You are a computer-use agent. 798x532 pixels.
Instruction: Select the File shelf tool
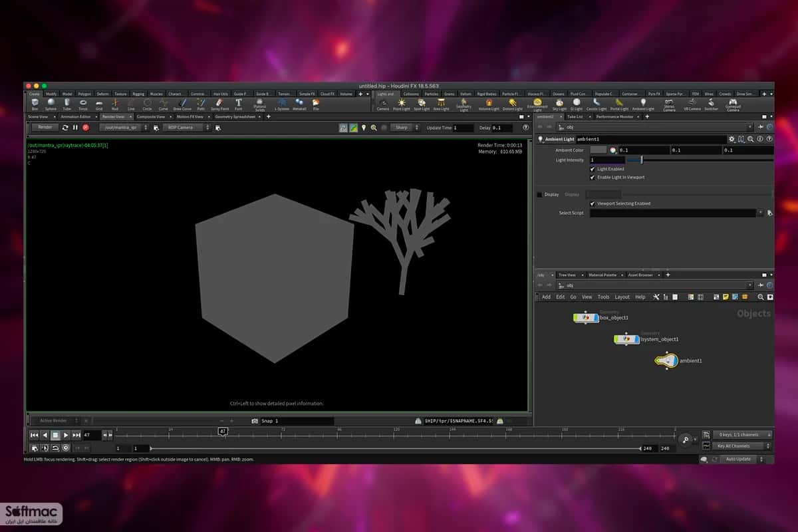point(316,104)
